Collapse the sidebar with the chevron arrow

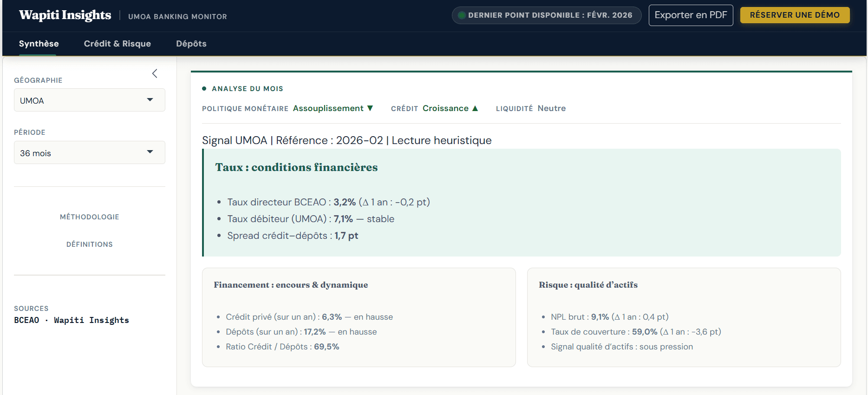[155, 73]
